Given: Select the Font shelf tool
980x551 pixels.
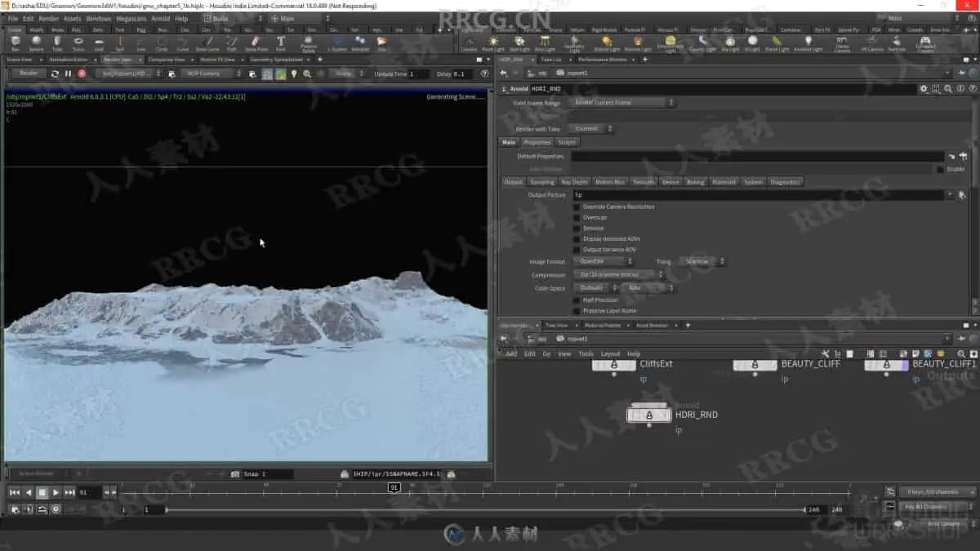Looking at the screenshot, I should [x=281, y=42].
